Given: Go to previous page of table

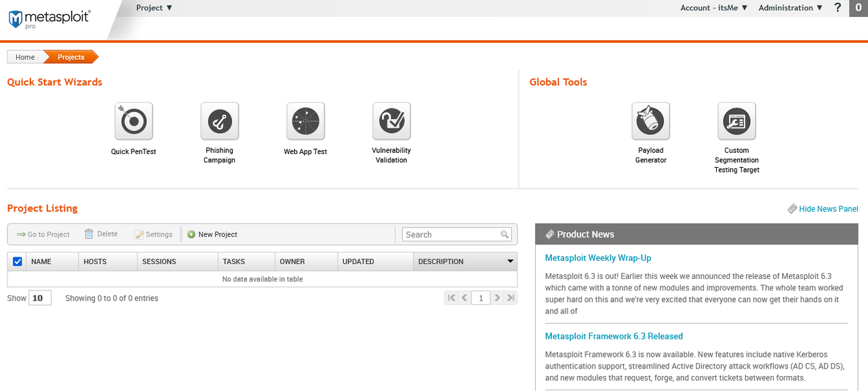Looking at the screenshot, I should pyautogui.click(x=465, y=297).
